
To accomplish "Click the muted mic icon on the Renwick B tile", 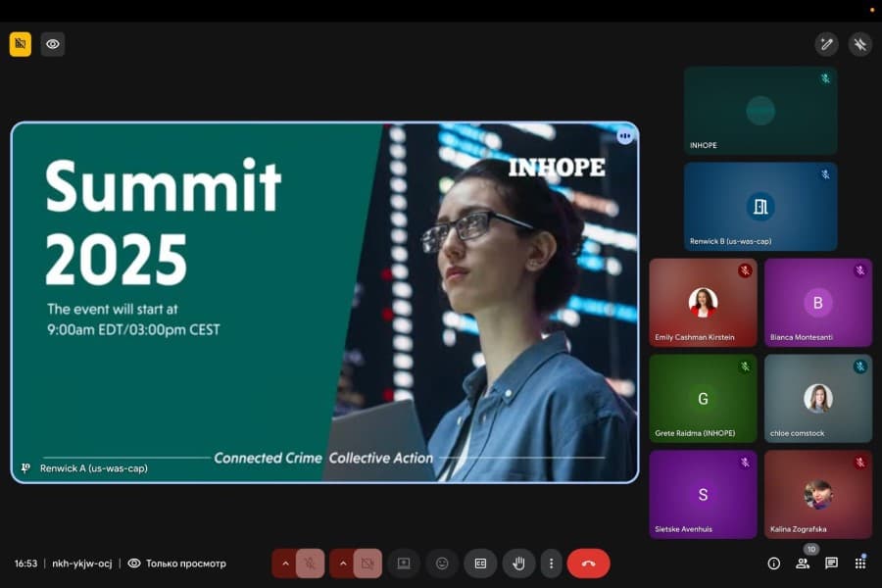I will click(825, 174).
